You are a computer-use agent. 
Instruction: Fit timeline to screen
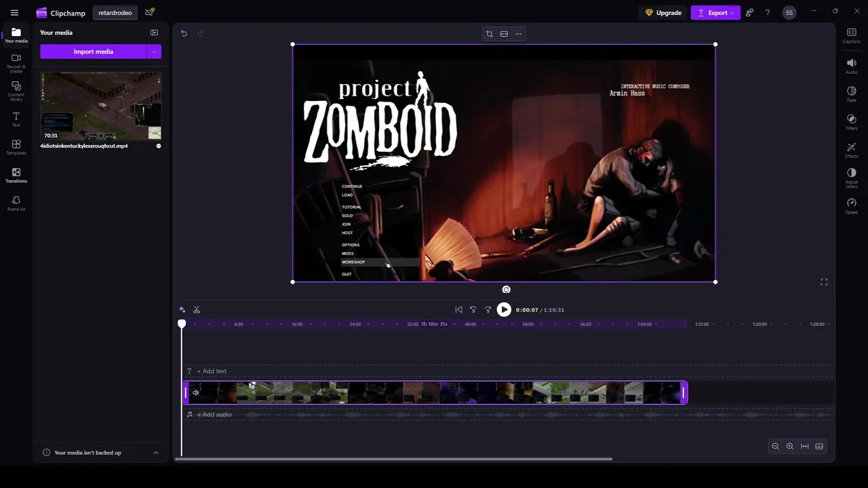coord(805,446)
